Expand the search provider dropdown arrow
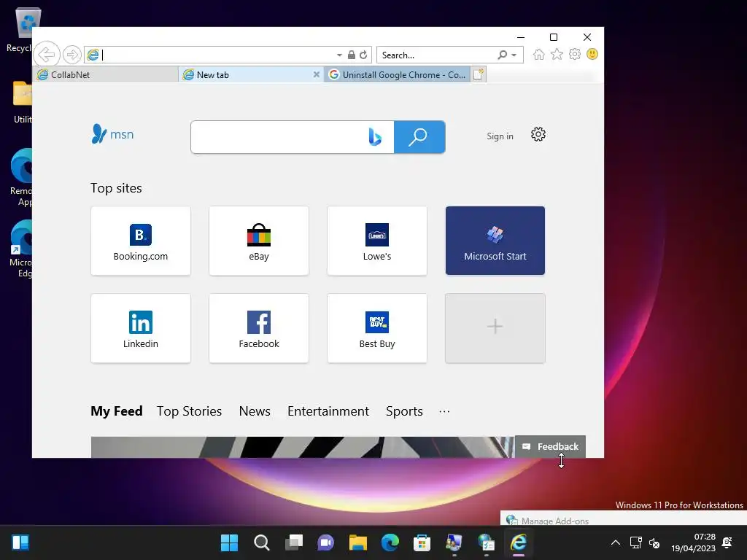Viewport: 747px width, 560px height. click(514, 55)
